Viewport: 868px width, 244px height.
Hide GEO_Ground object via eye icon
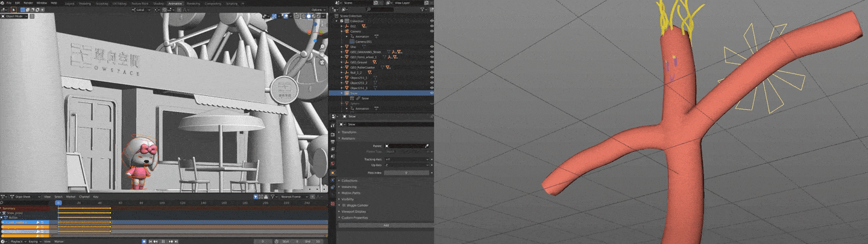(x=432, y=62)
